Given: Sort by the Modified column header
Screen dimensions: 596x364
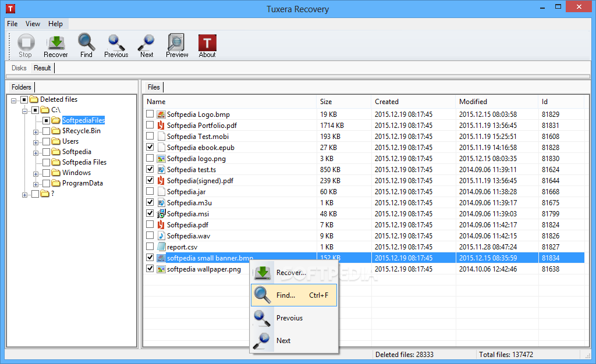Looking at the screenshot, I should click(x=497, y=102).
